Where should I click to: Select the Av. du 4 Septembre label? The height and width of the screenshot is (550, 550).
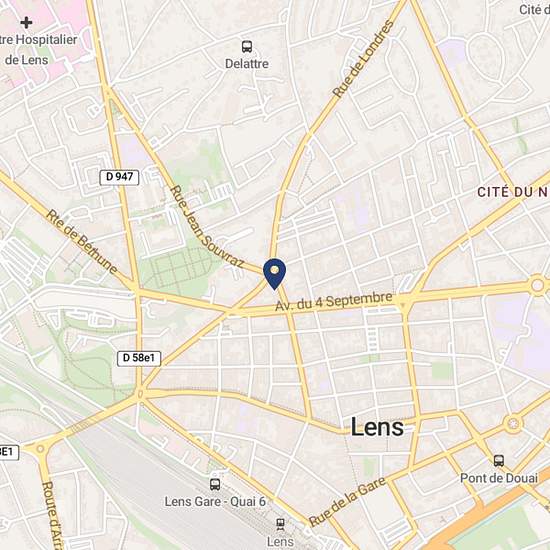334,301
